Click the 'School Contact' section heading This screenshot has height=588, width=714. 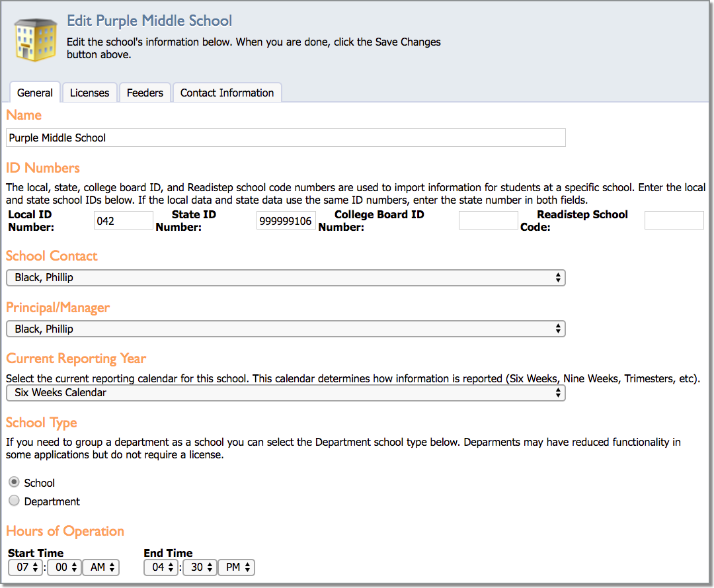[x=52, y=256]
